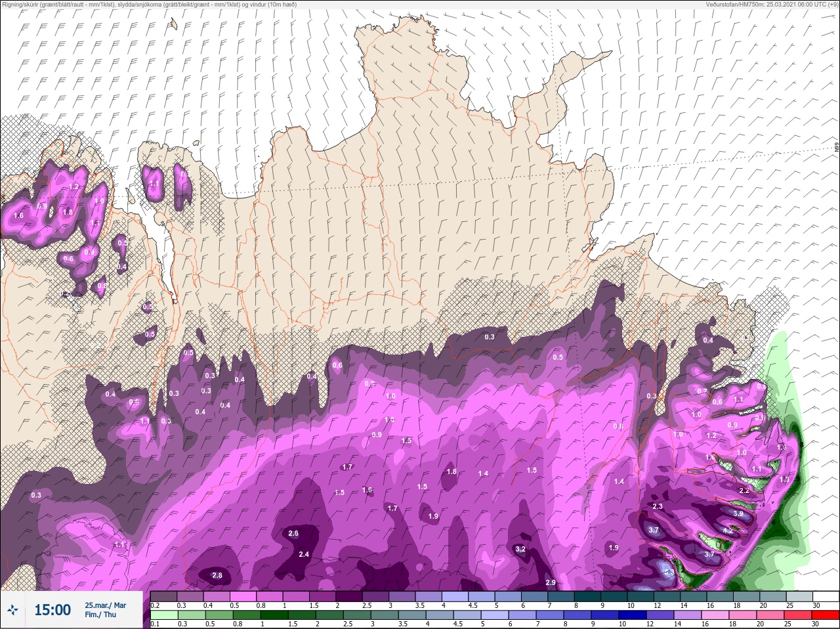
Task: Click the date text '25.mar./ Mar'
Action: pyautogui.click(x=106, y=605)
